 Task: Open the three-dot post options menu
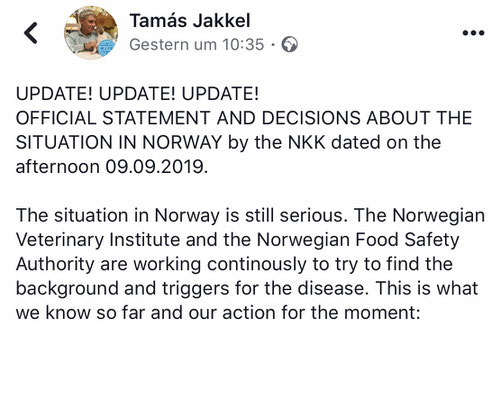473,33
